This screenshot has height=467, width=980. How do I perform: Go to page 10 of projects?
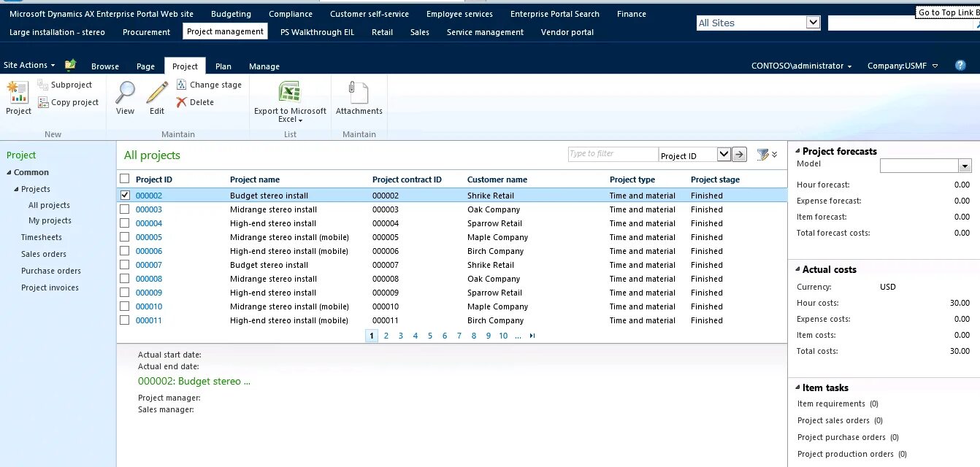(x=503, y=336)
